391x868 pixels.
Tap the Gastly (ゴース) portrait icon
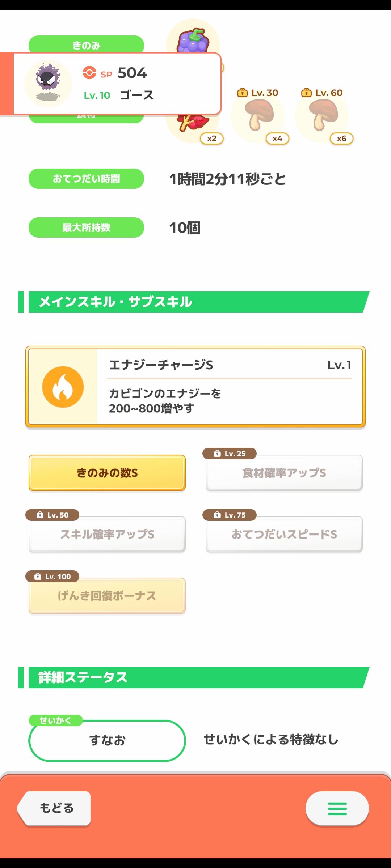click(x=48, y=84)
